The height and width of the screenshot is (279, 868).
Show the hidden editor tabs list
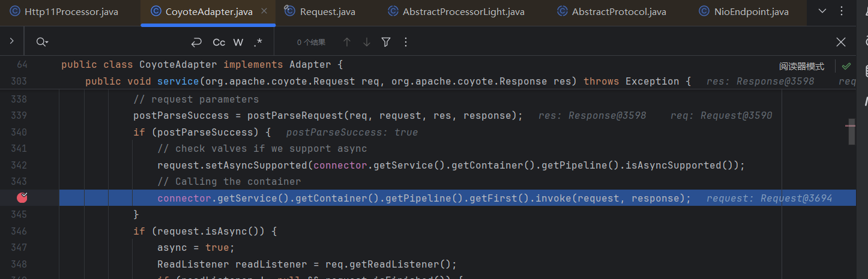pos(822,11)
